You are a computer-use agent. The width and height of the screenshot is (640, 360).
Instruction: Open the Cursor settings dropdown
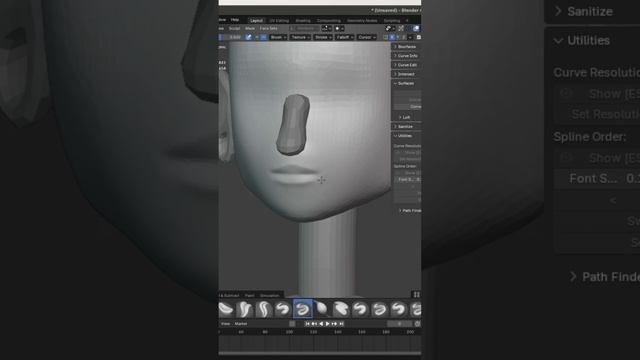[x=367, y=37]
